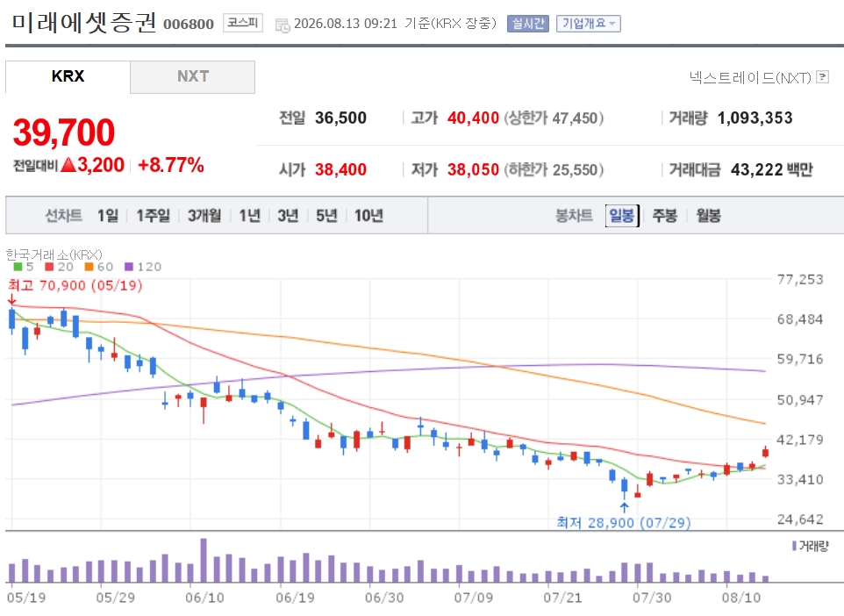Click the red up-triangle price change icon
844x616 pixels.
point(68,165)
